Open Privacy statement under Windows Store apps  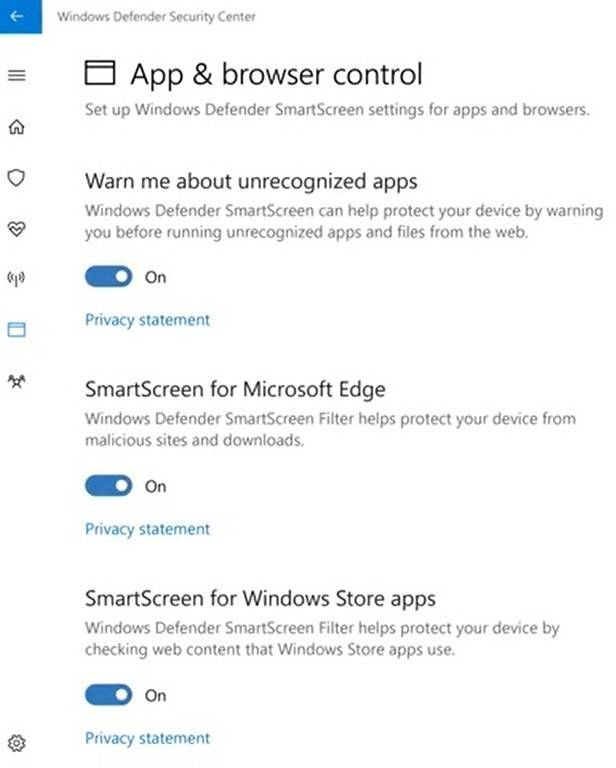[x=147, y=738]
